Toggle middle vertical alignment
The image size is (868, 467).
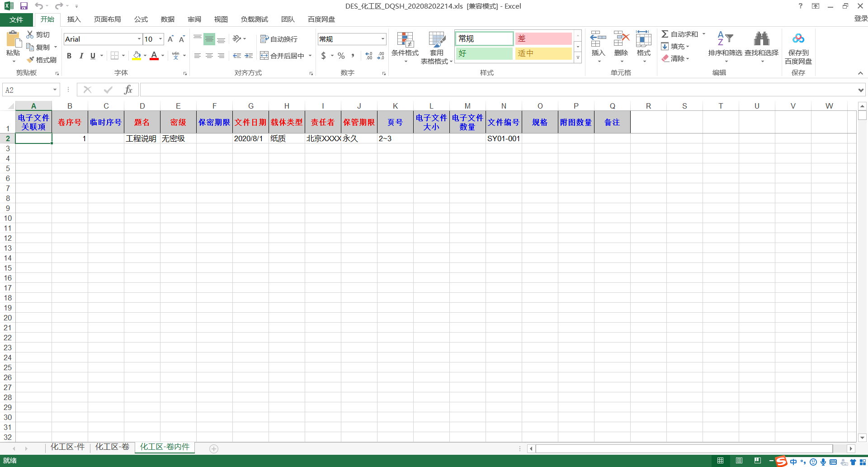(x=209, y=39)
